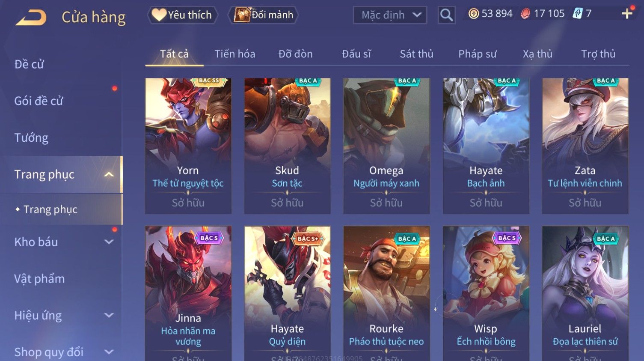The height and width of the screenshot is (361, 644).
Task: Click the red ruby currency icon
Action: 525,14
